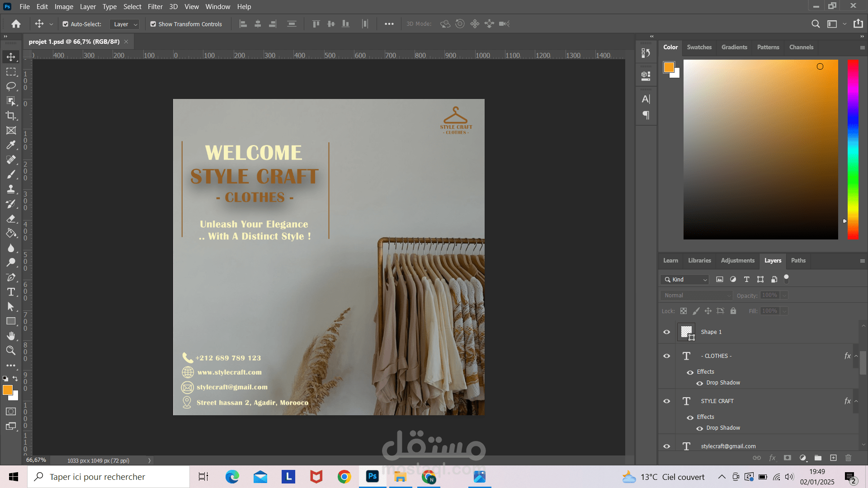The image size is (868, 488).
Task: Select the Zoom tool
Action: pos(11,351)
